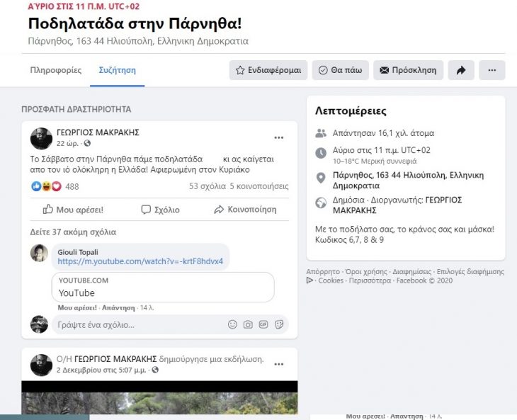Open the three-dots options menu on 22 ώρ. post

(279, 137)
